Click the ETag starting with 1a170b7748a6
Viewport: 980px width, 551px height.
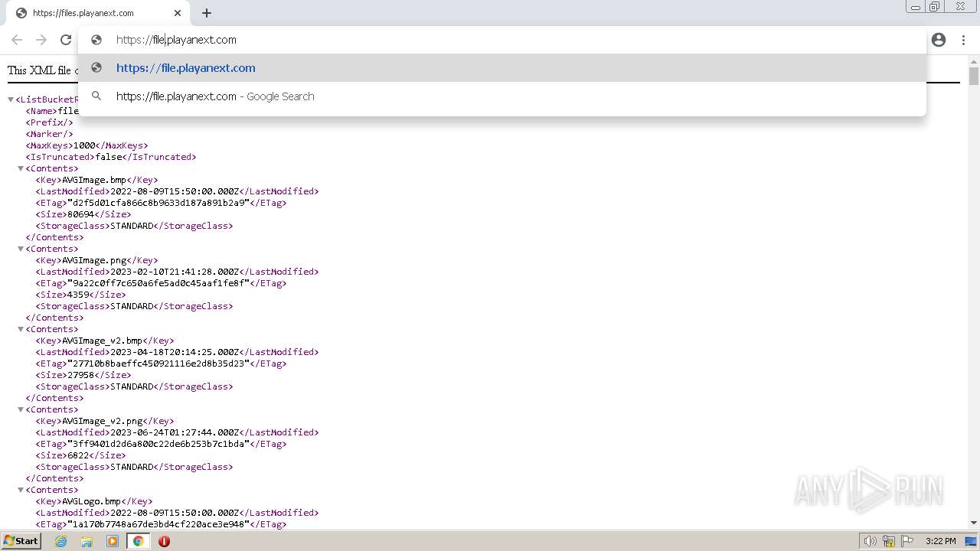(158, 524)
